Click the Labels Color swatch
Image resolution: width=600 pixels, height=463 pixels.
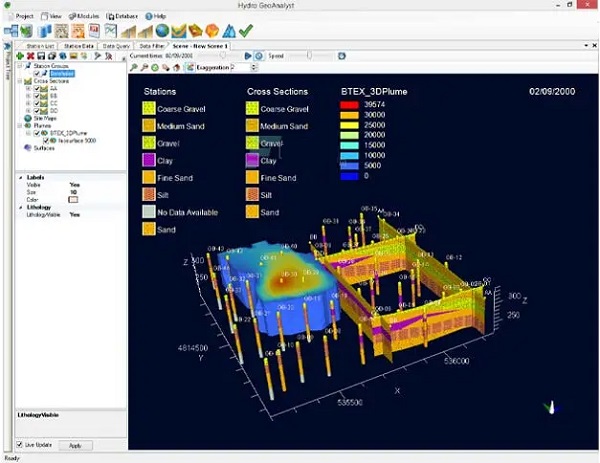pyautogui.click(x=73, y=199)
